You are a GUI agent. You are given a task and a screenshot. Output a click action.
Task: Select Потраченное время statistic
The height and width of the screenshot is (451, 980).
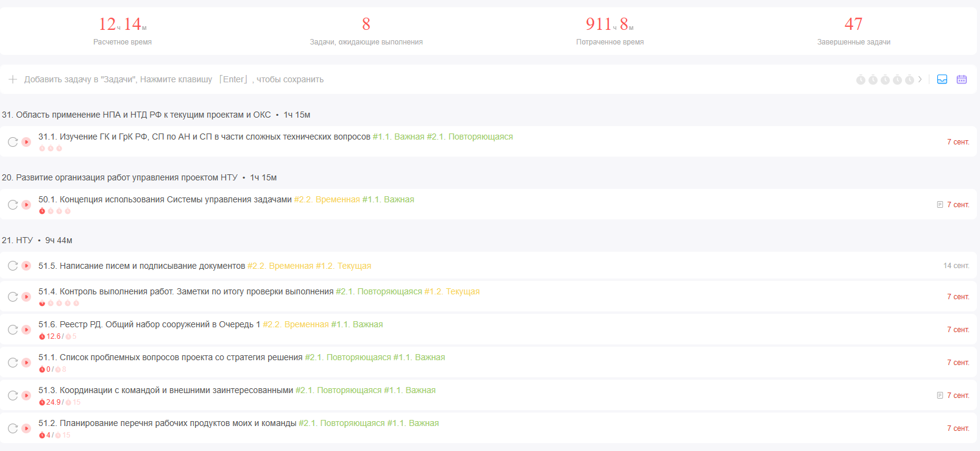pyautogui.click(x=609, y=30)
